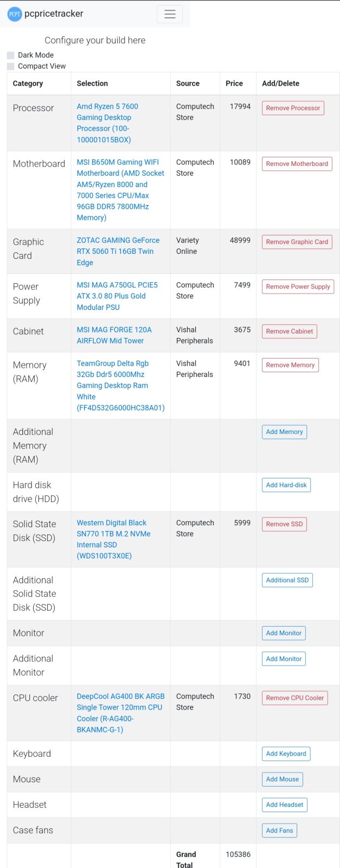Click the Remove Processor button
Screen dimensions: 340x868
click(293, 108)
